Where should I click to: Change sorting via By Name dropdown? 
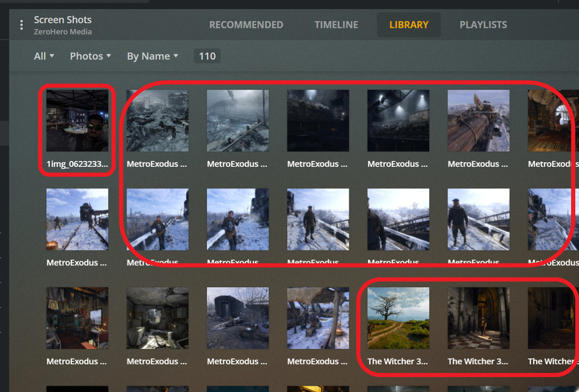[x=152, y=56]
